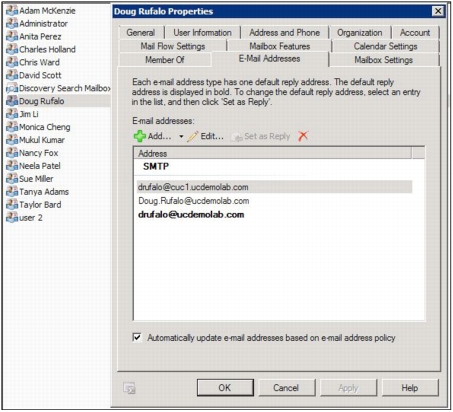Click the Help button

410,388
